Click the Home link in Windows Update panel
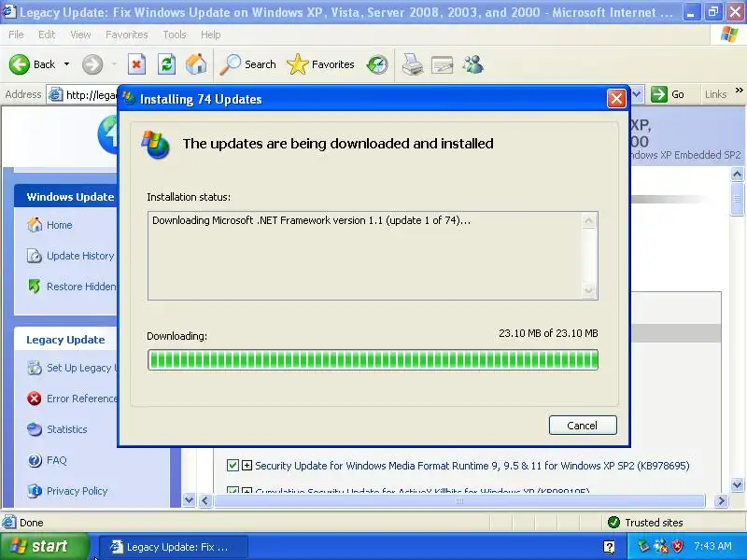The width and height of the screenshot is (747, 560). tap(60, 225)
